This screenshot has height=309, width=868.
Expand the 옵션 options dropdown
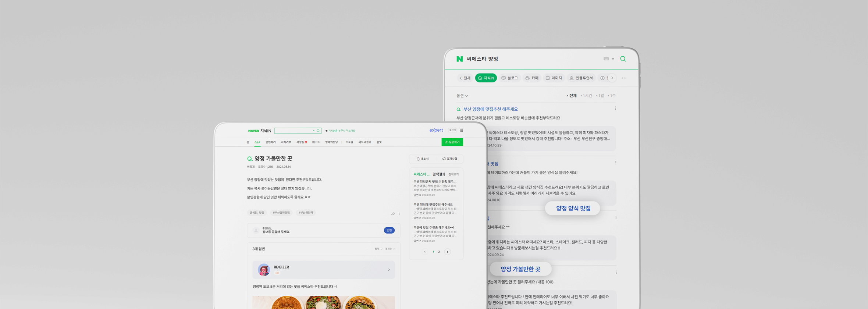[x=462, y=96]
